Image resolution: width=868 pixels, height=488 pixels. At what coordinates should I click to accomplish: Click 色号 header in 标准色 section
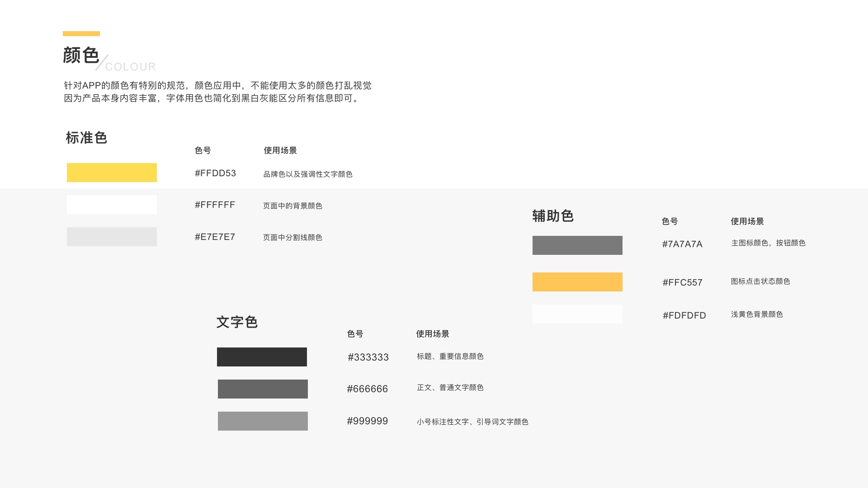(203, 150)
